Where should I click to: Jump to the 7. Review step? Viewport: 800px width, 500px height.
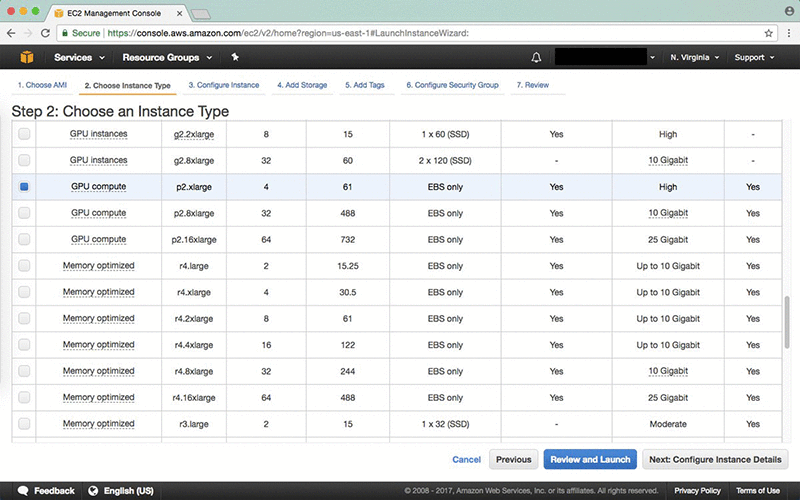point(533,85)
